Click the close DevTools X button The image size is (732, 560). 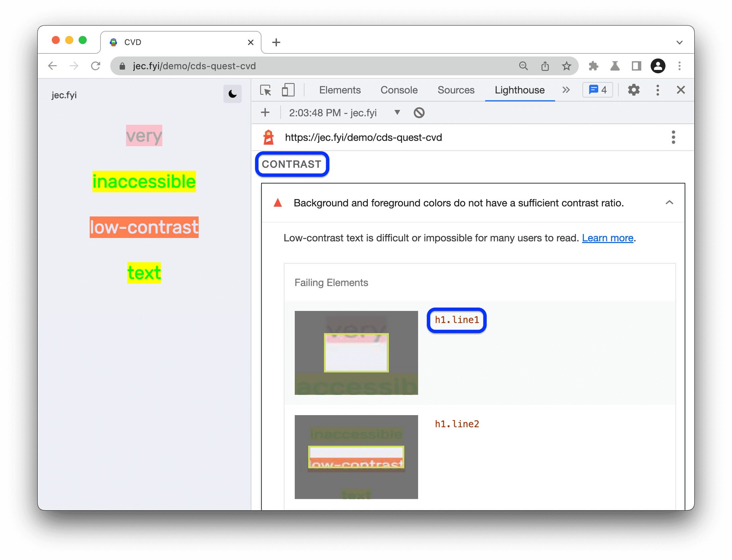(681, 90)
